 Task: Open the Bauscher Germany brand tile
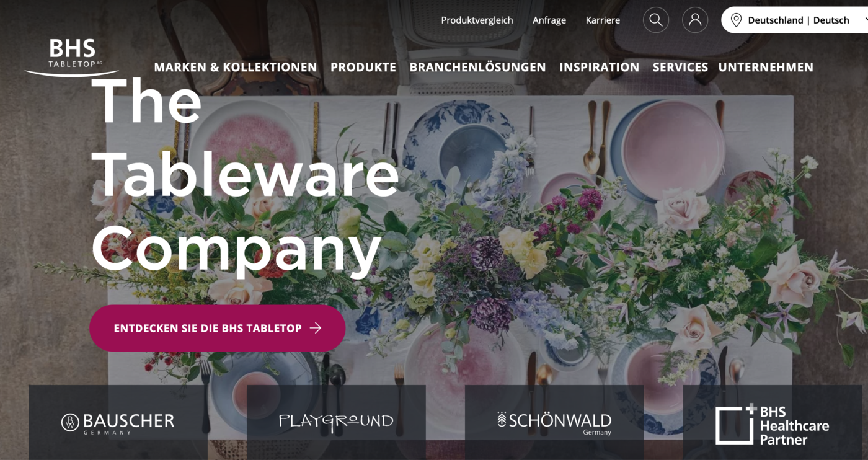[x=118, y=422]
